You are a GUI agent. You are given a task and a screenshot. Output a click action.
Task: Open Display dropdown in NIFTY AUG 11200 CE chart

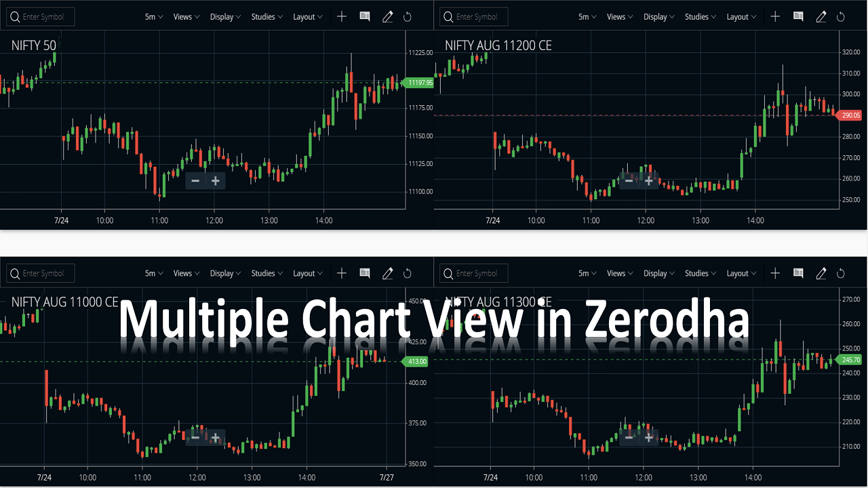coord(659,17)
